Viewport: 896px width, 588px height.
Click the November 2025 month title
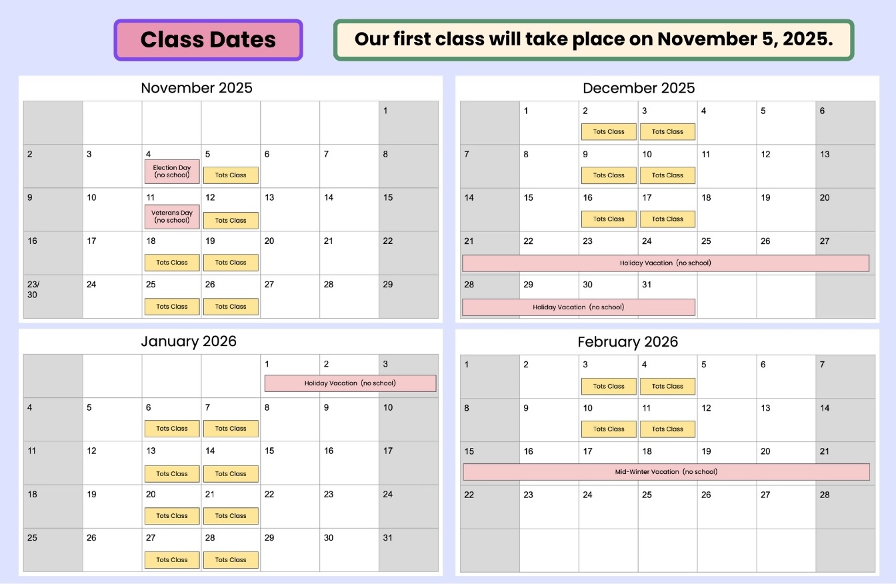coord(197,88)
